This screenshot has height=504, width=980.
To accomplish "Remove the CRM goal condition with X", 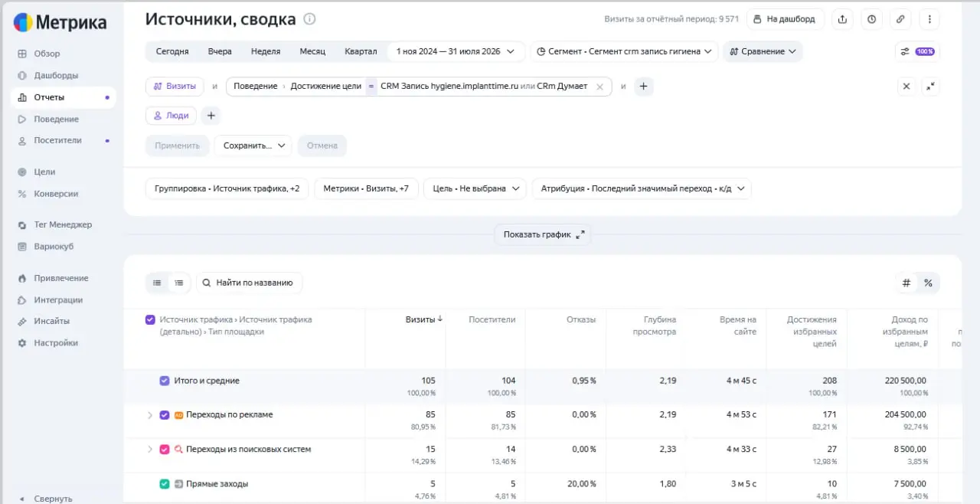I will 599,87.
